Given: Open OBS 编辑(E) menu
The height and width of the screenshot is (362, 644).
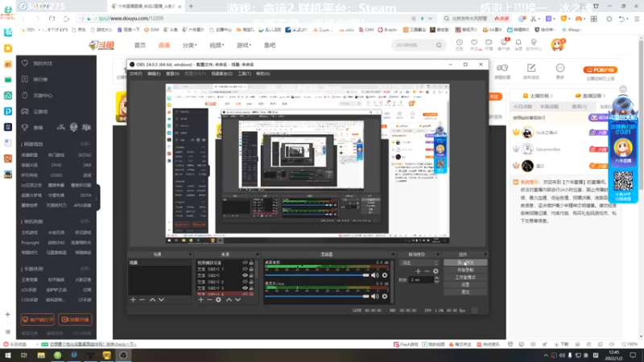Looking at the screenshot, I should (154, 74).
